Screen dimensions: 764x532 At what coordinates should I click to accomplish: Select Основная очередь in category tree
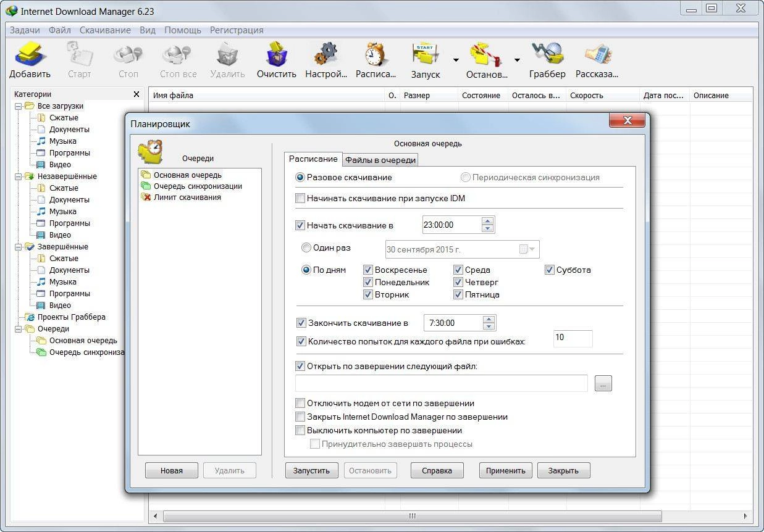click(x=83, y=341)
